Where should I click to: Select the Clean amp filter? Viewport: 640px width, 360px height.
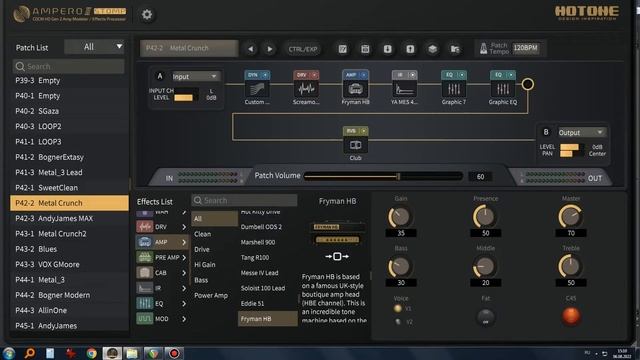202,234
